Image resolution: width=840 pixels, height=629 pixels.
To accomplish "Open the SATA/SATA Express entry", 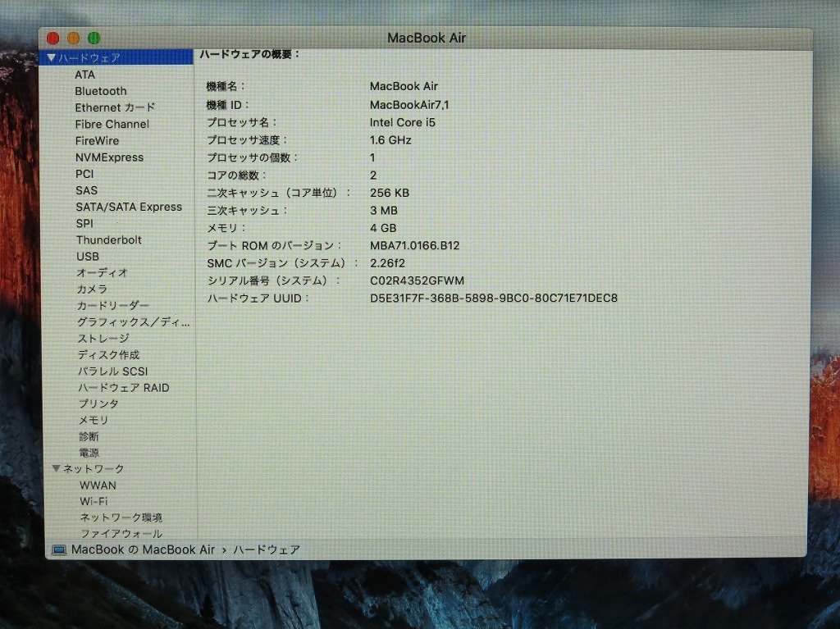I will 129,207.
